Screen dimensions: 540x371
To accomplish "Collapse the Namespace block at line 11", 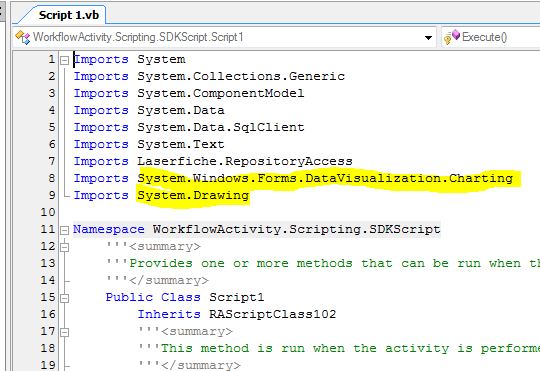I will 64,230.
